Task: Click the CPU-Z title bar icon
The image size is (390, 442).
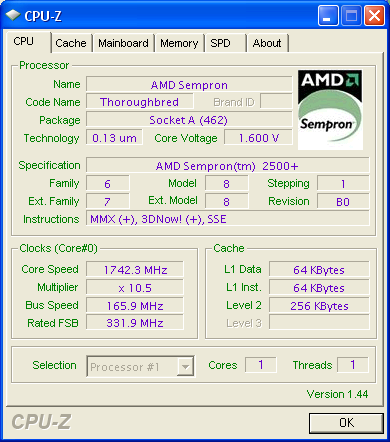Action: point(13,15)
